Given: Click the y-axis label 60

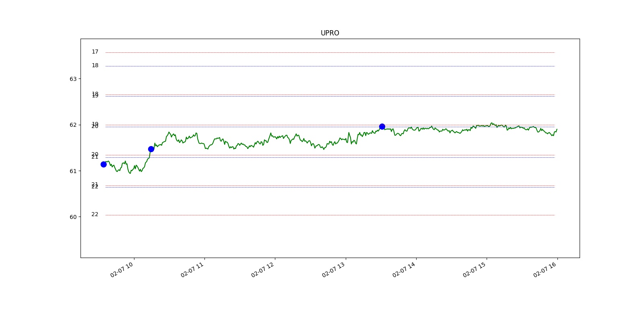Looking at the screenshot, I should (x=73, y=217).
